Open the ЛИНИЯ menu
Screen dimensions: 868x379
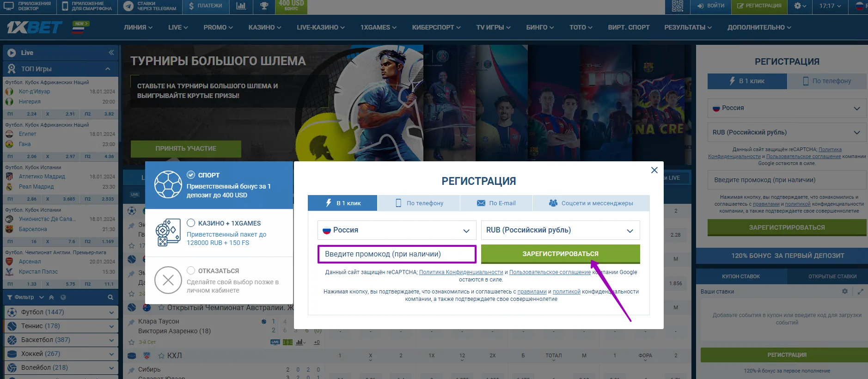pos(138,27)
